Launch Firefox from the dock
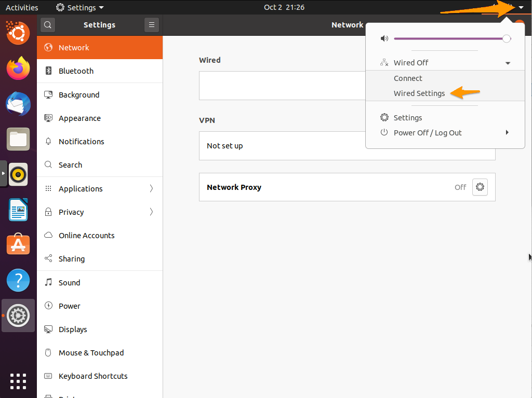The image size is (532, 398). [18, 68]
